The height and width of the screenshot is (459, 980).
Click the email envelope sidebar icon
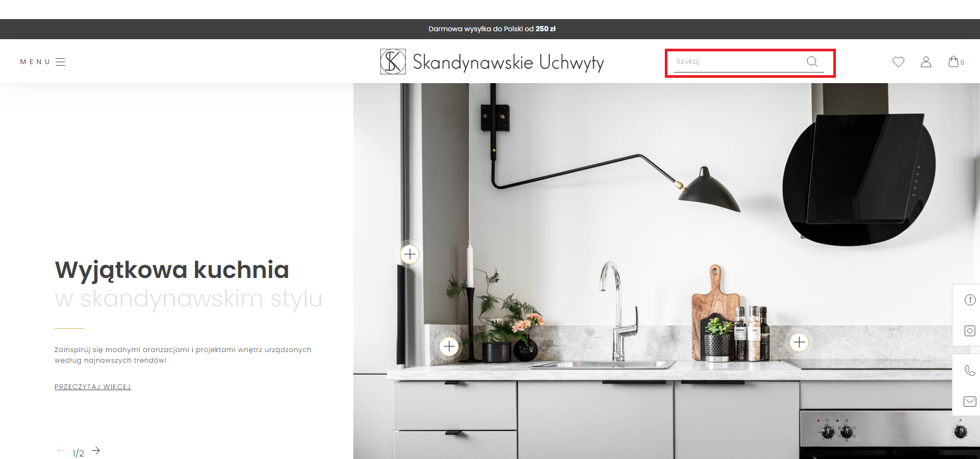click(x=970, y=401)
